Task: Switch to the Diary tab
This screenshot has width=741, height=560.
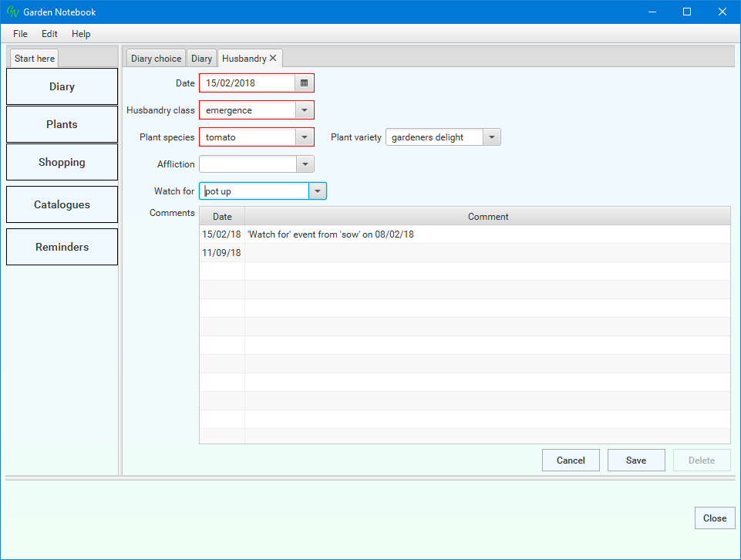Action: point(201,59)
